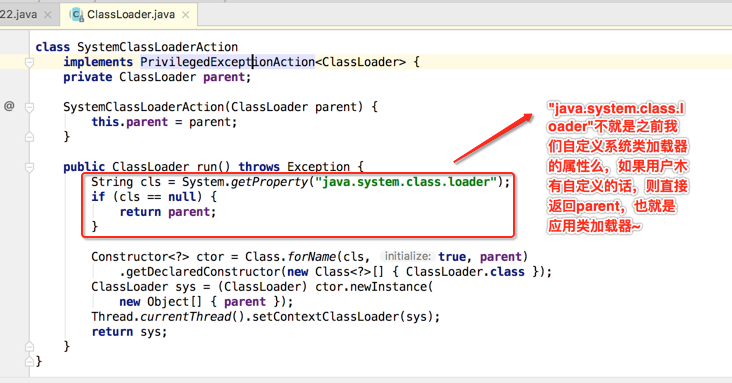Place caret on PrivilegedExceptionAction
This screenshot has width=732, height=383.
227,62
